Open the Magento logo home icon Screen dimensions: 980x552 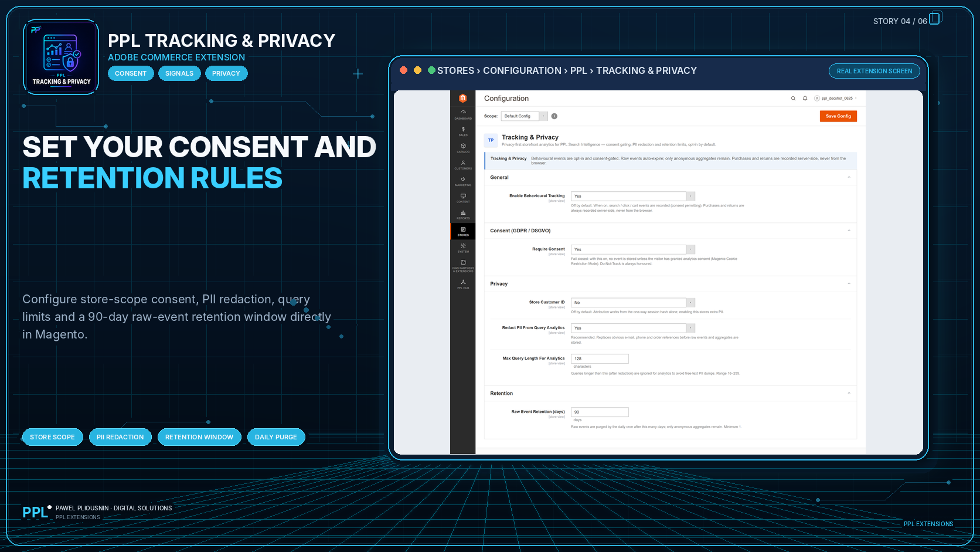click(462, 99)
